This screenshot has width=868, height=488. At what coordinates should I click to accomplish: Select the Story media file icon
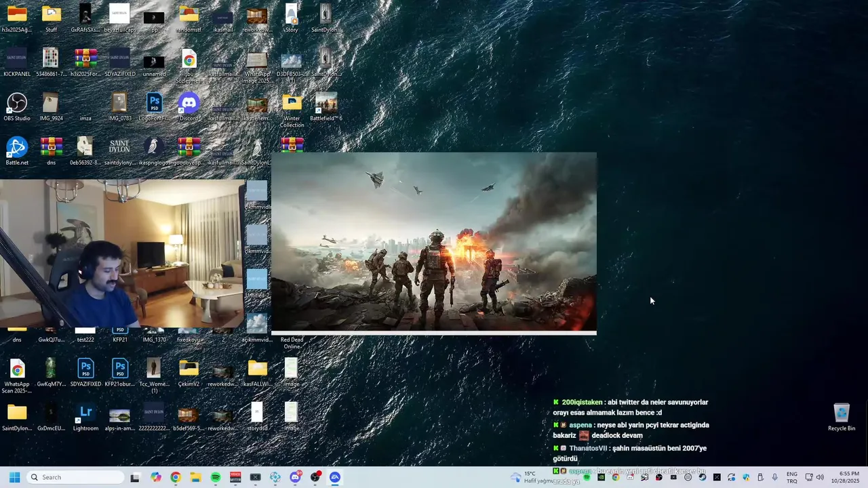pyautogui.click(x=292, y=18)
